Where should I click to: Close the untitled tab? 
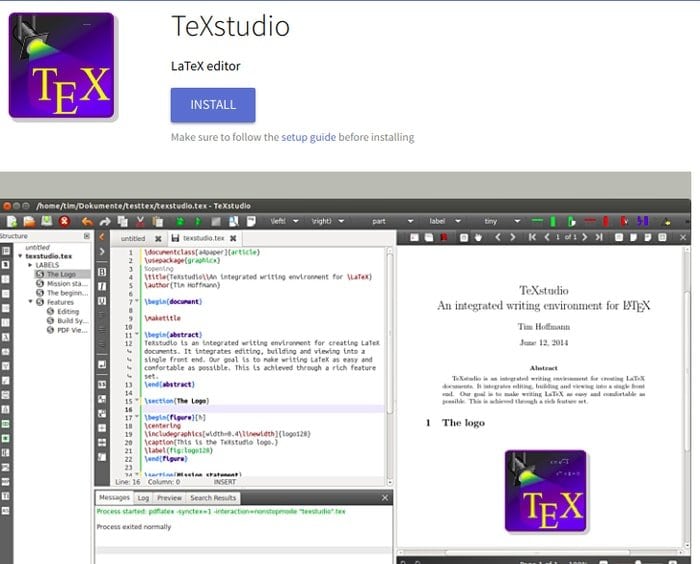tap(158, 239)
